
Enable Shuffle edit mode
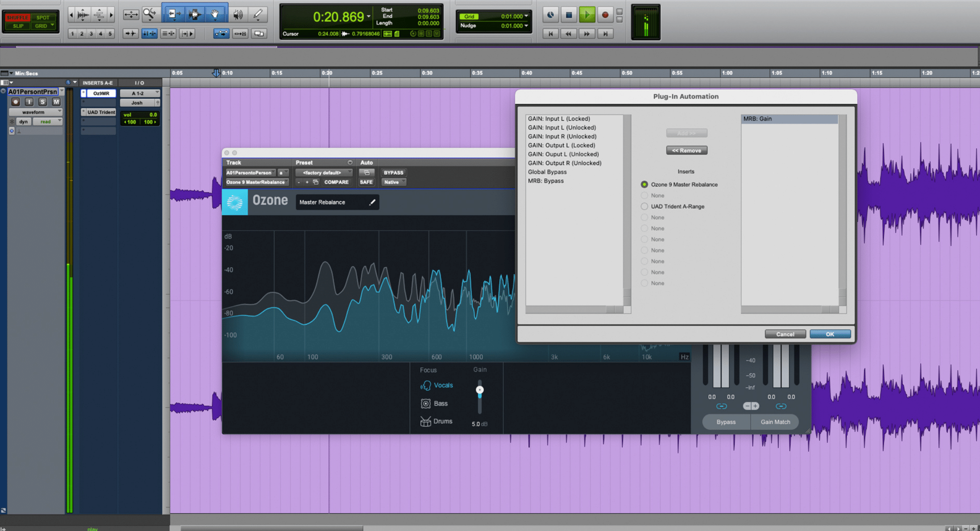tap(17, 17)
